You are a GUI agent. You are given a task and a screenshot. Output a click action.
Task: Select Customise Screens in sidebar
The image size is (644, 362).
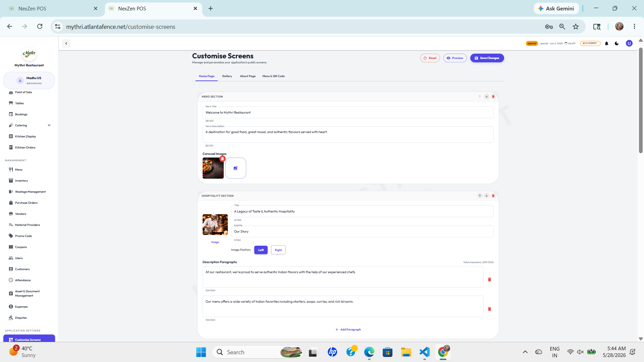[29, 339]
